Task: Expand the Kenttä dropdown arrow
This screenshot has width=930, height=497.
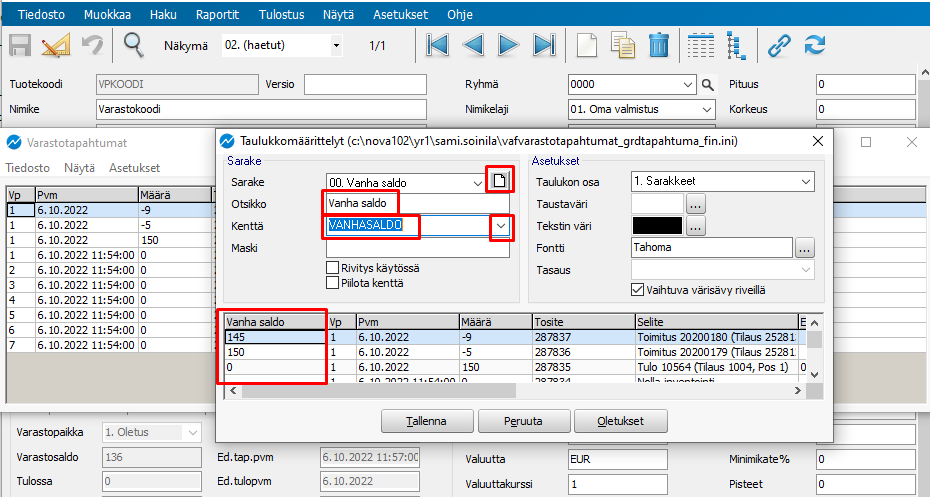Action: (x=500, y=227)
